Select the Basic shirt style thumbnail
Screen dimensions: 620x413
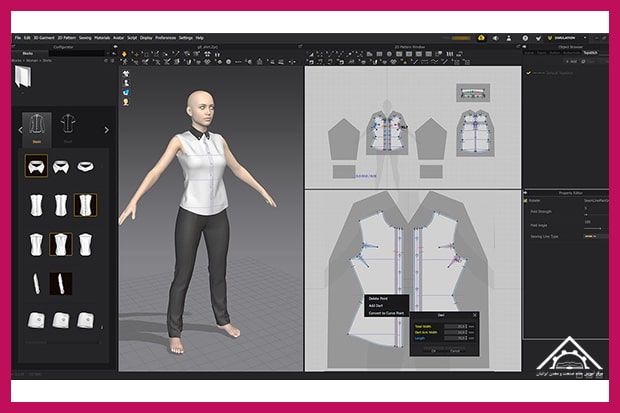(x=37, y=129)
